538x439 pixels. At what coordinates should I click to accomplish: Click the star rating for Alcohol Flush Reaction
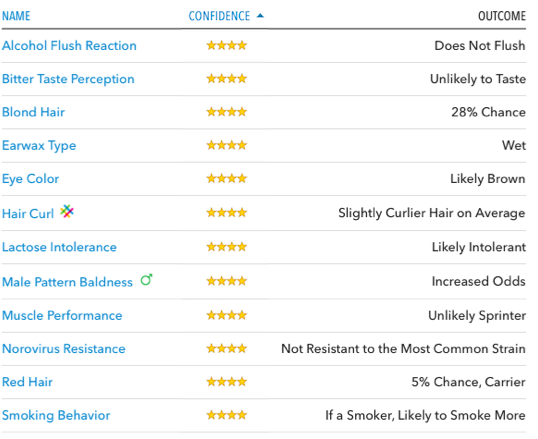227,45
